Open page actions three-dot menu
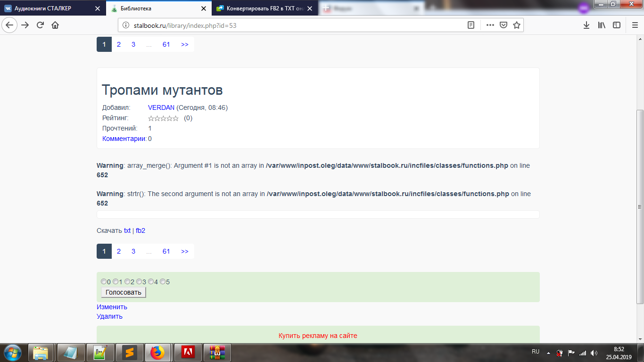Image resolution: width=644 pixels, height=362 pixels. pyautogui.click(x=490, y=25)
